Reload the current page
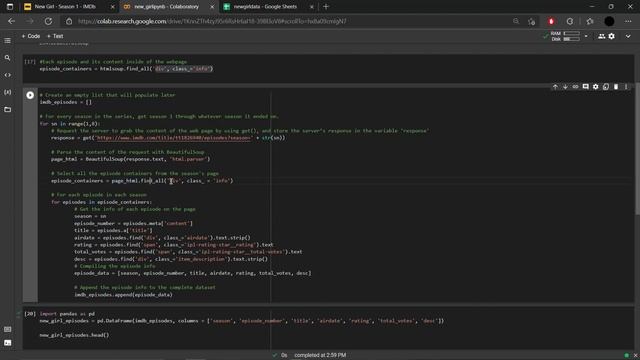Viewport: 640px width, 360px height. 48,21
